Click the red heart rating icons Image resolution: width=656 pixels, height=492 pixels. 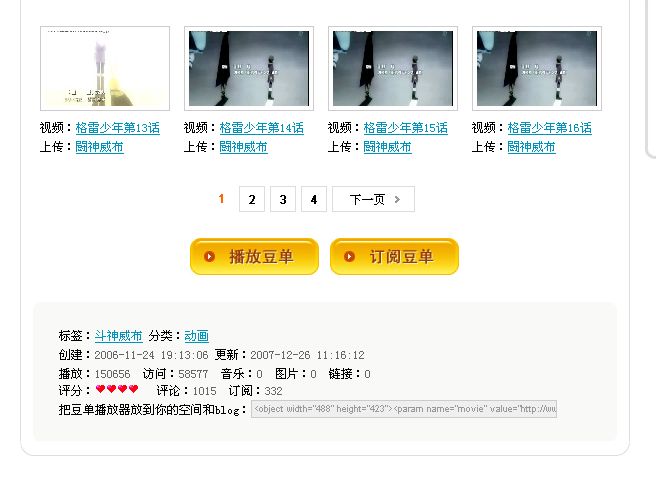(117, 390)
